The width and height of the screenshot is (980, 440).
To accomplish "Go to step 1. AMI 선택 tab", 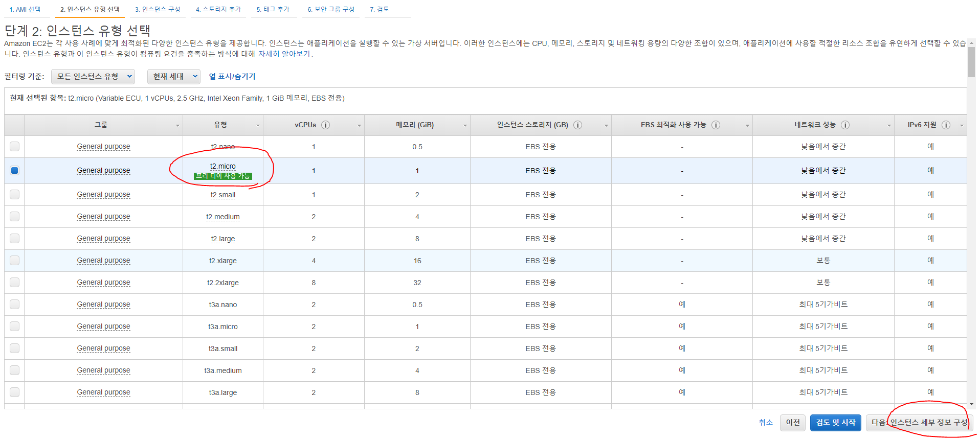I will click(26, 10).
